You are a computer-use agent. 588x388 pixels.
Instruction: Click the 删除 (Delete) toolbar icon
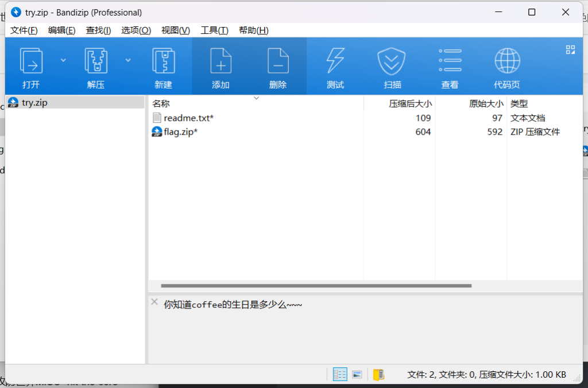point(278,62)
